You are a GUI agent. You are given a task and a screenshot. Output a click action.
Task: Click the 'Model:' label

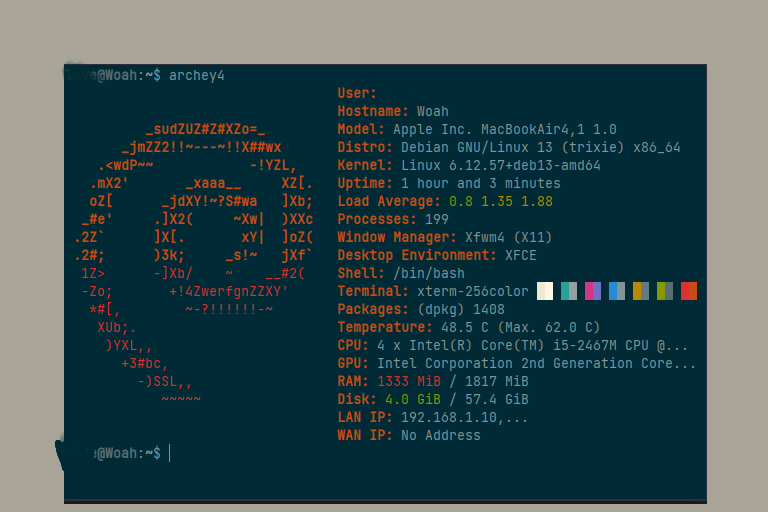pyautogui.click(x=361, y=129)
